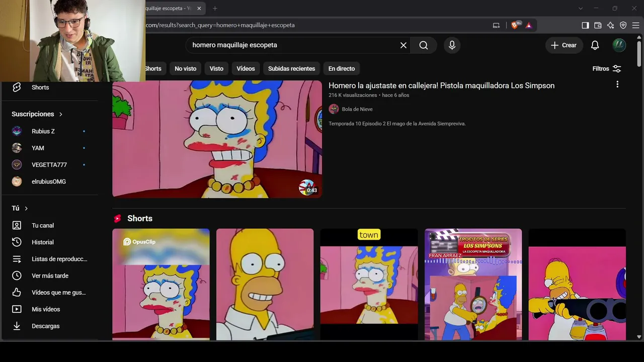Click the thumbs-up liked videos icon

point(17,293)
